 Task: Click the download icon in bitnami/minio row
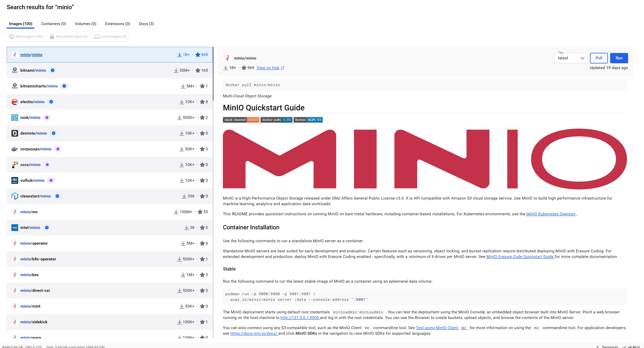click(x=176, y=70)
